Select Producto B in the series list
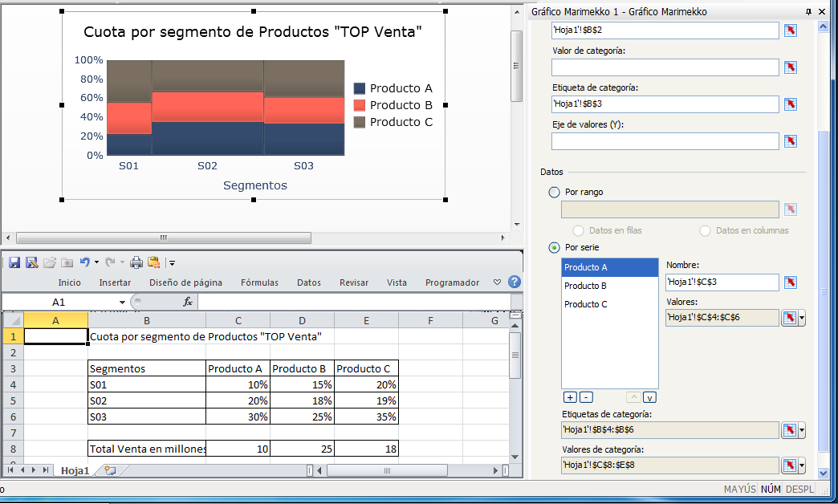Image resolution: width=838 pixels, height=504 pixels. pyautogui.click(x=585, y=286)
